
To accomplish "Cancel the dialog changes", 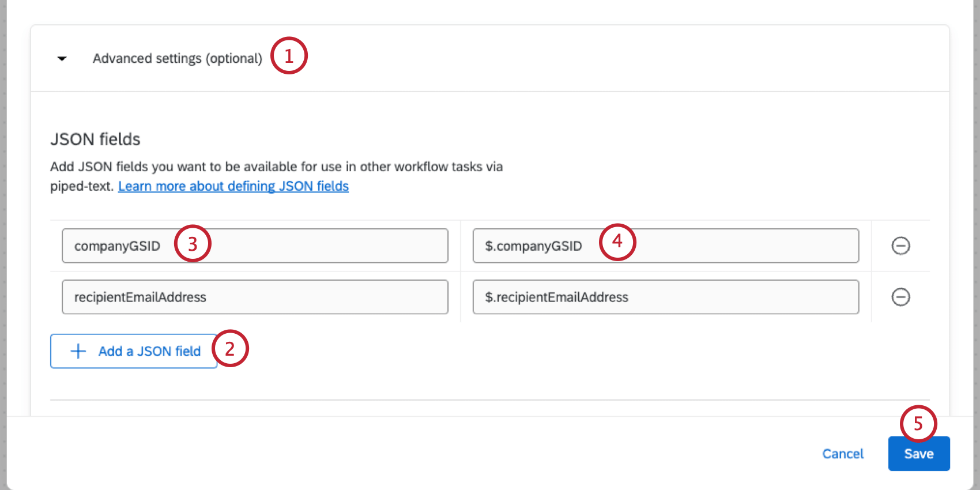I will (843, 454).
